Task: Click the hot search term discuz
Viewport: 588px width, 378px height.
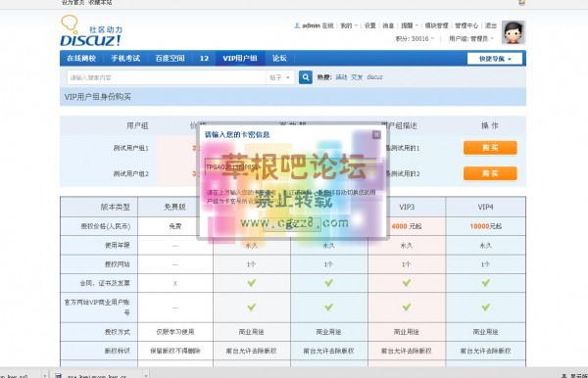Action: click(x=374, y=77)
